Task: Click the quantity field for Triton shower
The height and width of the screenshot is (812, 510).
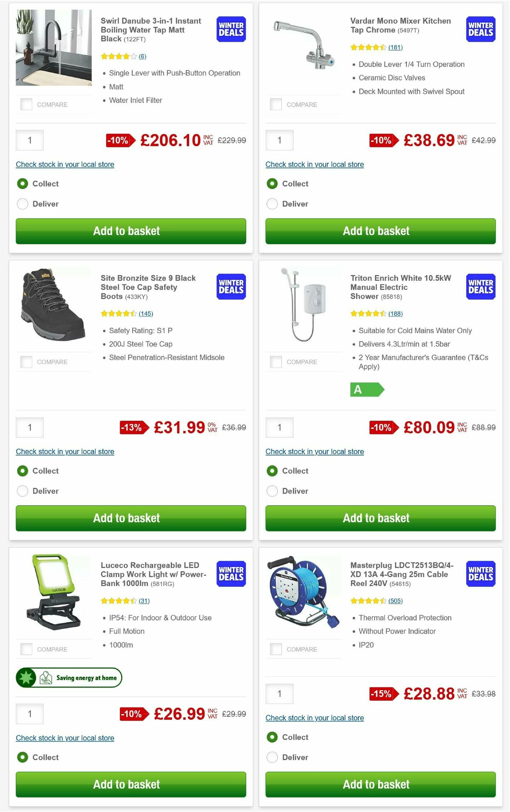Action: [x=279, y=428]
